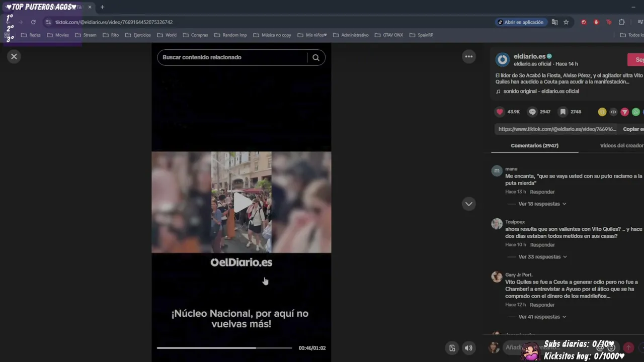Open the 'Administrativo' bookmarks folder

[x=351, y=35]
